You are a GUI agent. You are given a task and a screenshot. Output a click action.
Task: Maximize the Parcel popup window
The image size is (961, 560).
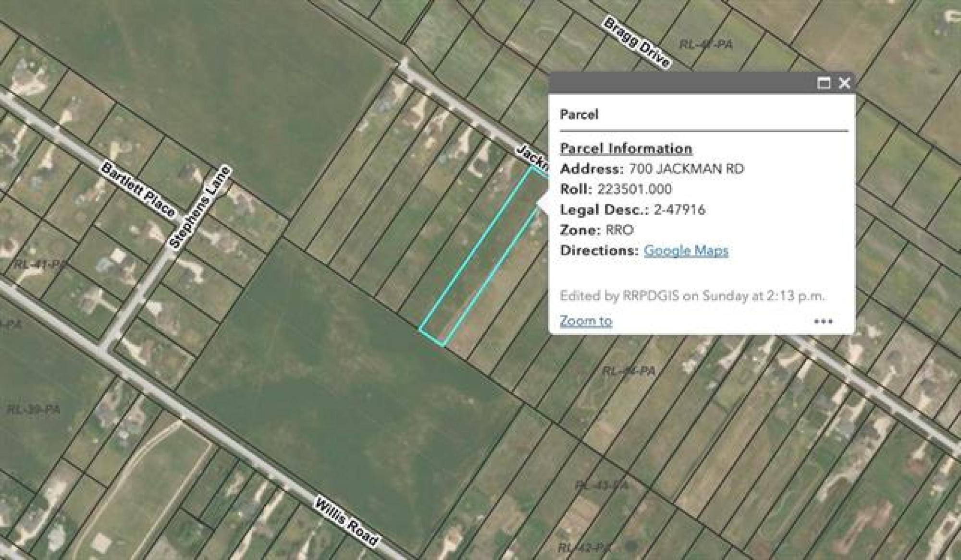click(x=824, y=83)
